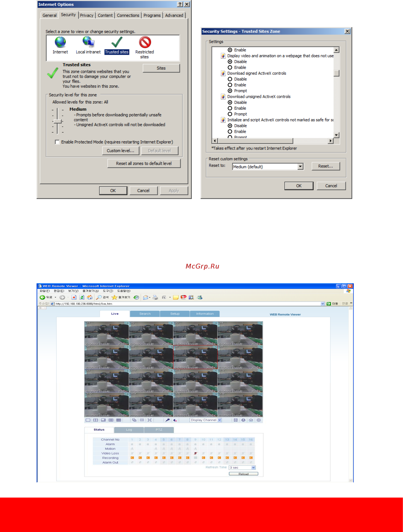Select the 16-split view layout icon
This screenshot has height=532, width=403.
coord(119,420)
